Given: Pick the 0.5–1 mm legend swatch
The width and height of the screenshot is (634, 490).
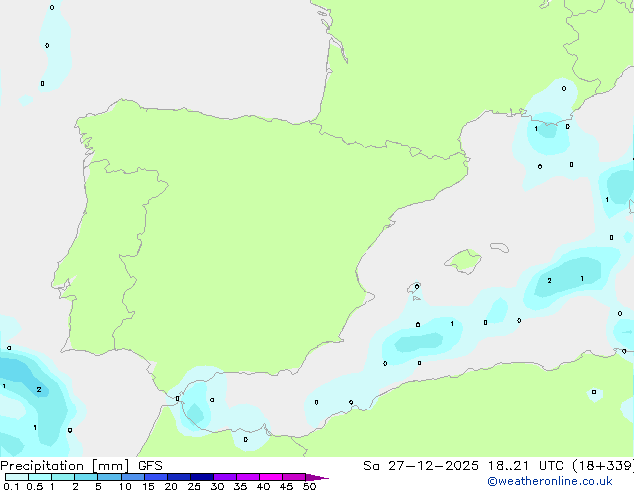Looking at the screenshot, I should pos(40,477).
